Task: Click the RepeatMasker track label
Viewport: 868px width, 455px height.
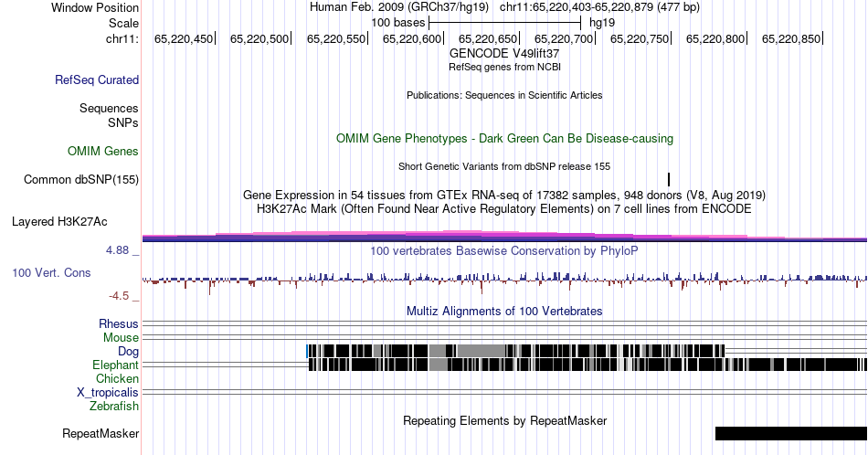Action: 101,433
